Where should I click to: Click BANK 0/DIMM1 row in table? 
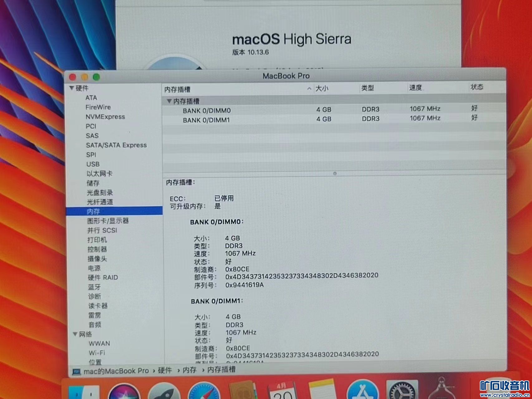[x=334, y=119]
